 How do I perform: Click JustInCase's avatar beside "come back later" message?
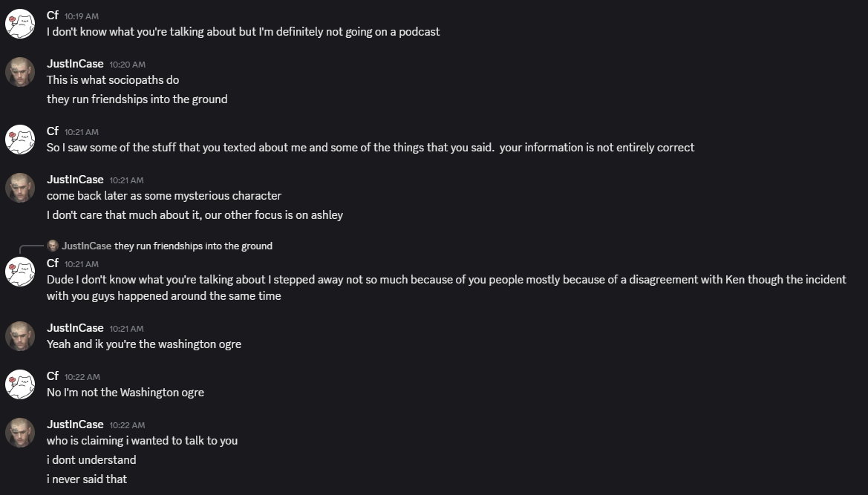20,188
